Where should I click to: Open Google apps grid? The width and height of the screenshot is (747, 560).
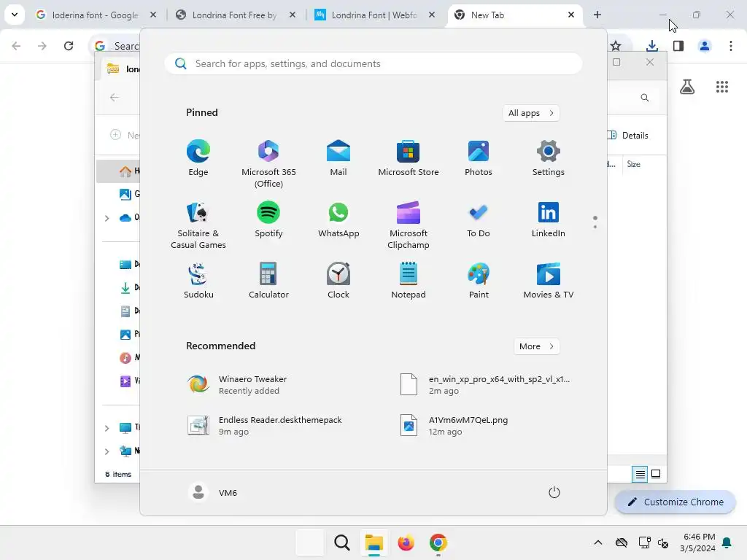(722, 87)
